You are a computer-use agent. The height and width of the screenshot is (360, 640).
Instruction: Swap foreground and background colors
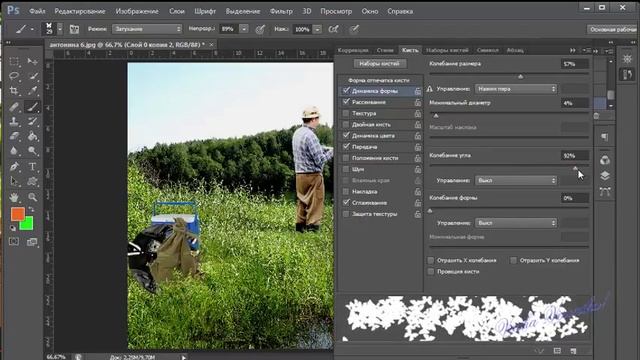(31, 210)
